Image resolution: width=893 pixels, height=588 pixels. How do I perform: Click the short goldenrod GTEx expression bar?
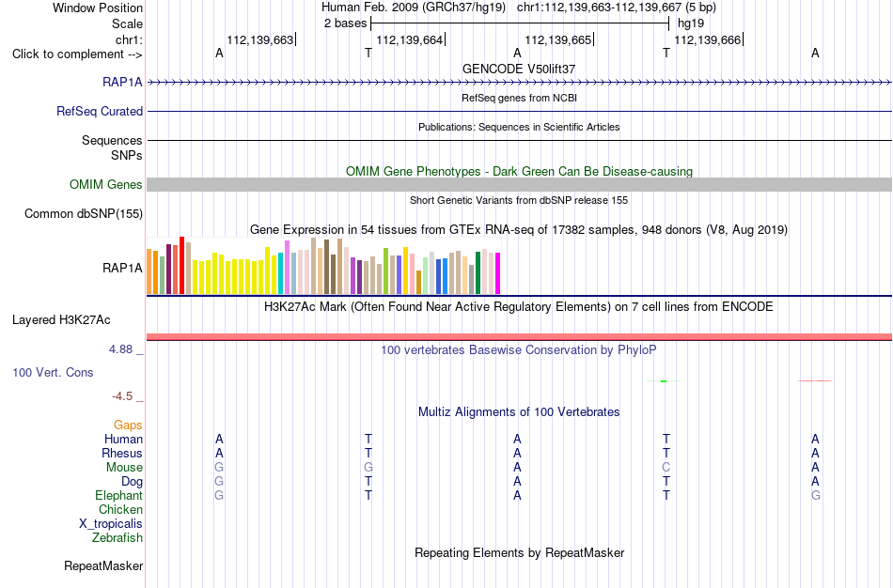(x=418, y=283)
